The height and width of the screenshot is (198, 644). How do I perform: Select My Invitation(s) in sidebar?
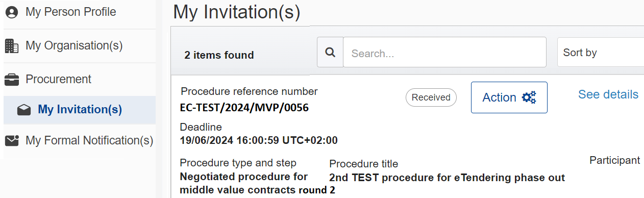[x=80, y=110]
